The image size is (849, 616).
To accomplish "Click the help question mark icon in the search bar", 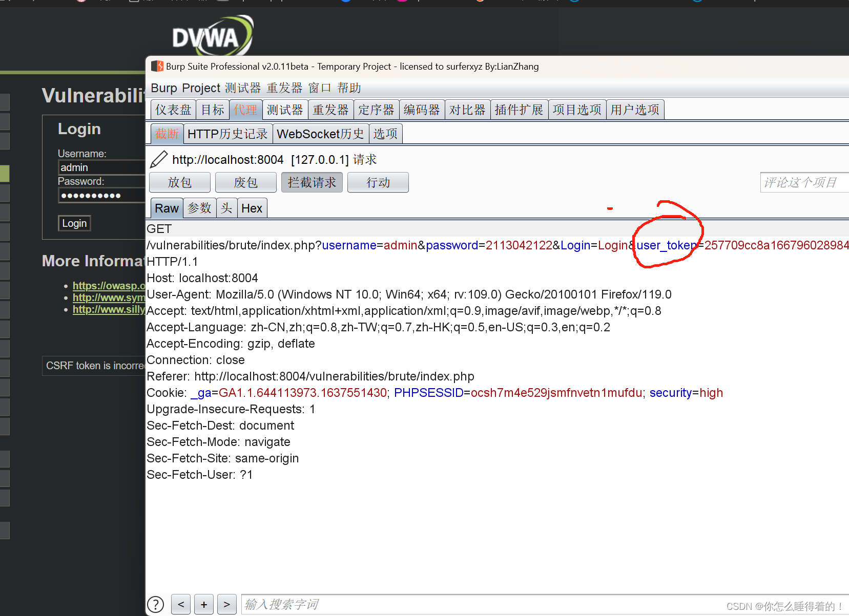I will pos(155,605).
